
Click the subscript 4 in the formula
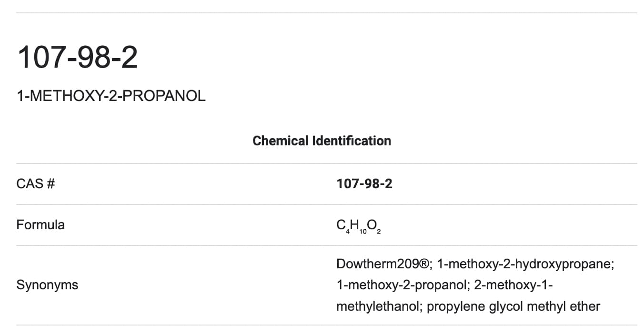(348, 232)
